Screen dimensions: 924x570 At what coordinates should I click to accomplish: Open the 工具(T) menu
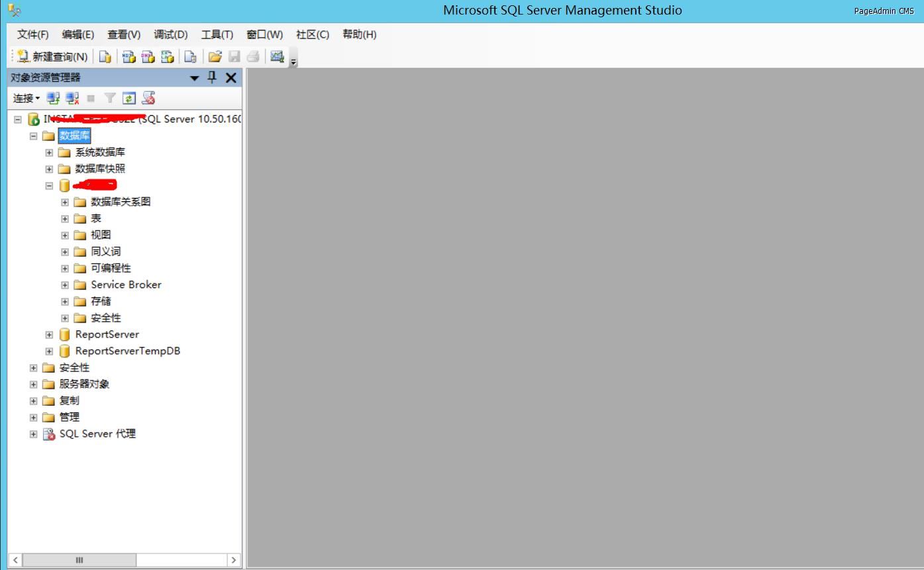(x=217, y=34)
